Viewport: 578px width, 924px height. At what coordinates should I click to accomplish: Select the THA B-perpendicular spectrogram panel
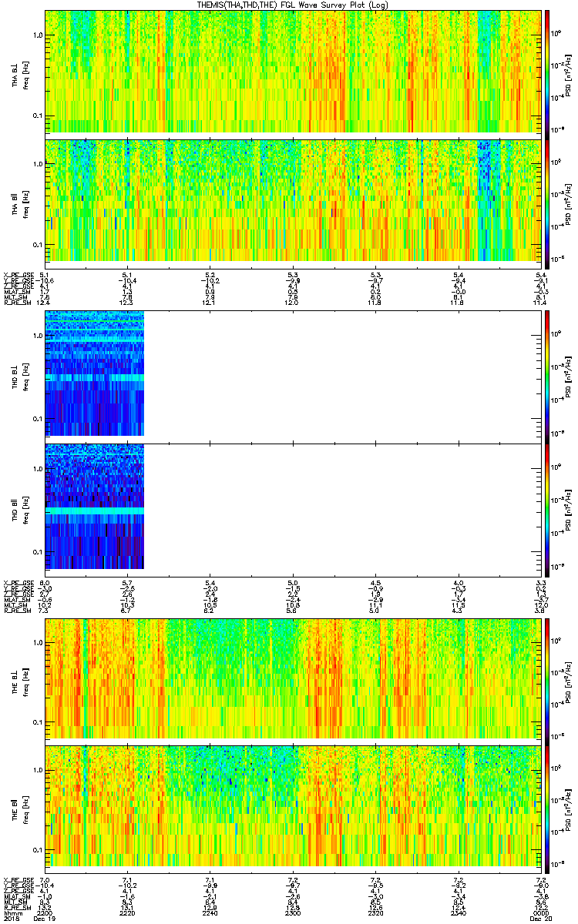(293, 71)
